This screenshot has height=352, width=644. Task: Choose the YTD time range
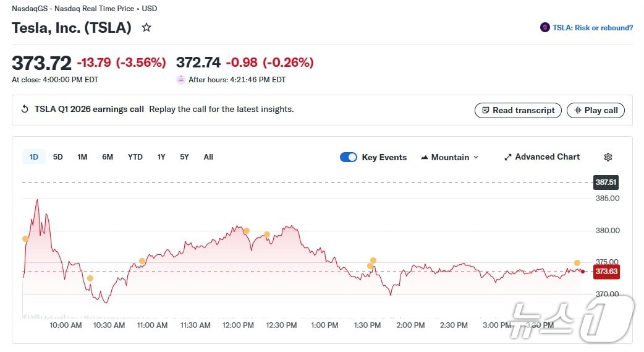[135, 157]
